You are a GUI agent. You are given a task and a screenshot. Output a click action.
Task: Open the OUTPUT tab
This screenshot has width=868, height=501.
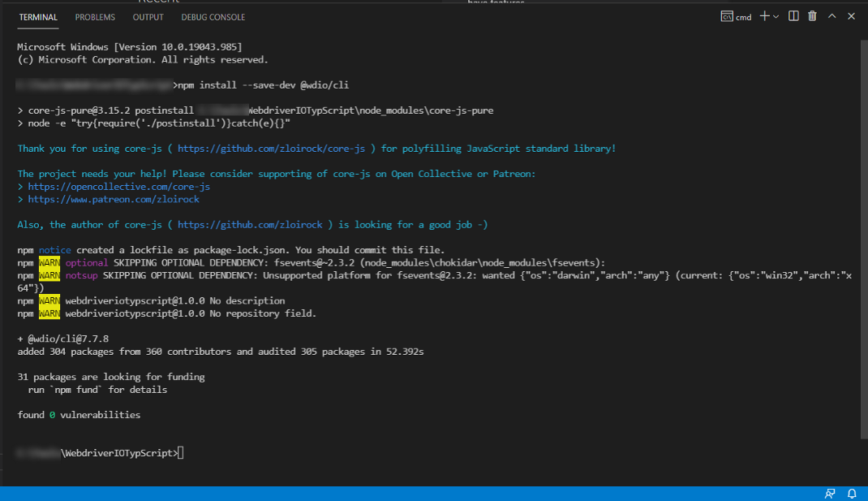148,17
